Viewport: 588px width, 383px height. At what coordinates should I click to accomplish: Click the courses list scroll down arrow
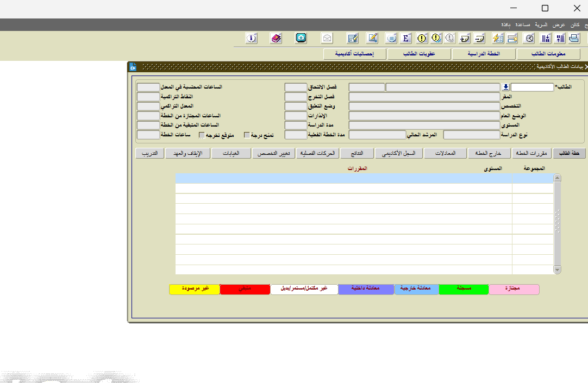557,270
